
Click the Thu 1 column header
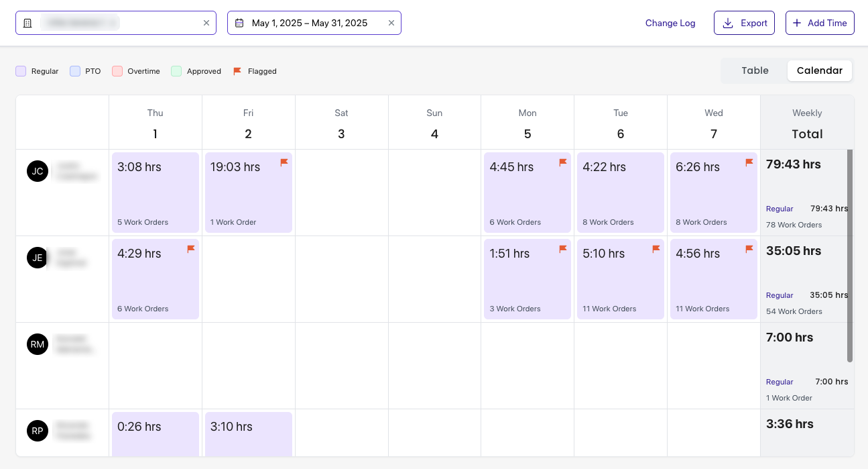(156, 123)
